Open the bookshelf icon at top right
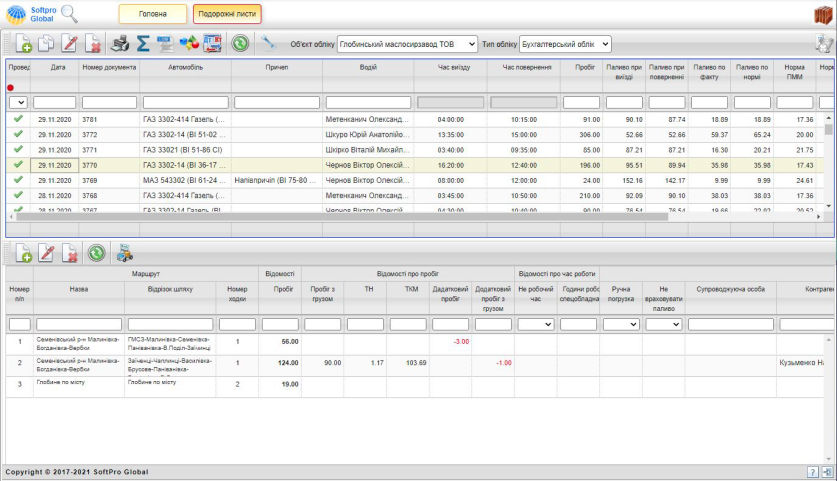The image size is (837, 481). [823, 14]
